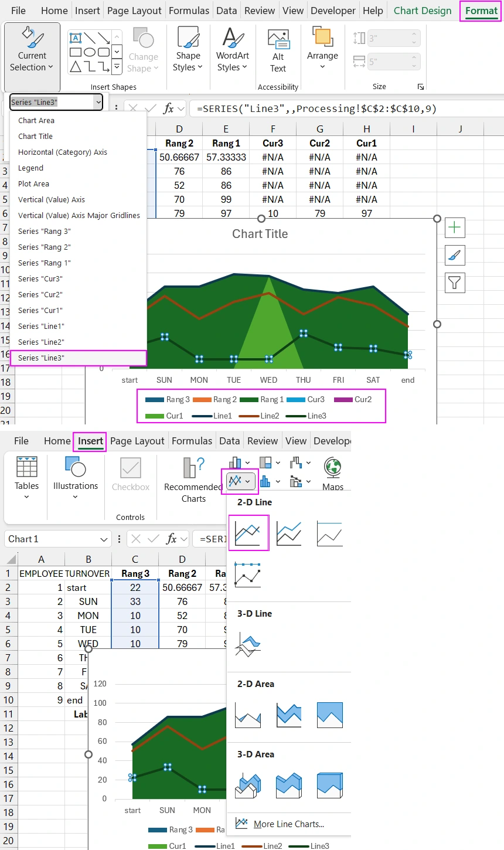This screenshot has height=850, width=504.
Task: Open the Current Selection format tool
Action: pos(32,50)
